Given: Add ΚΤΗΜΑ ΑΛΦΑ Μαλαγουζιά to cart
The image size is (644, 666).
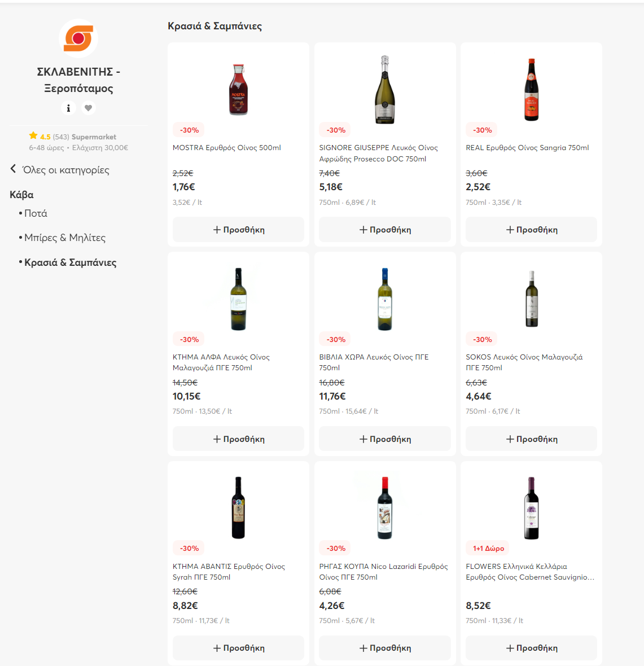Looking at the screenshot, I should coord(238,439).
